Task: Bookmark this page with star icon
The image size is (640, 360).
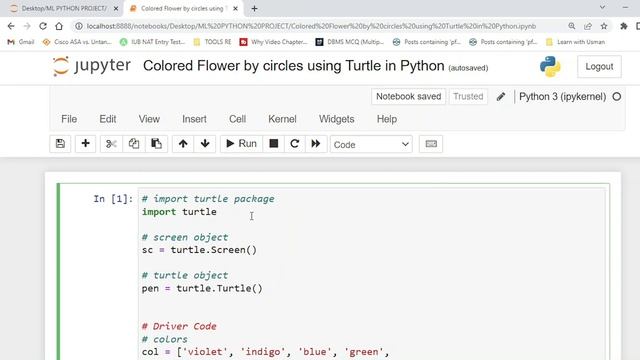Action: pyautogui.click(x=604, y=26)
